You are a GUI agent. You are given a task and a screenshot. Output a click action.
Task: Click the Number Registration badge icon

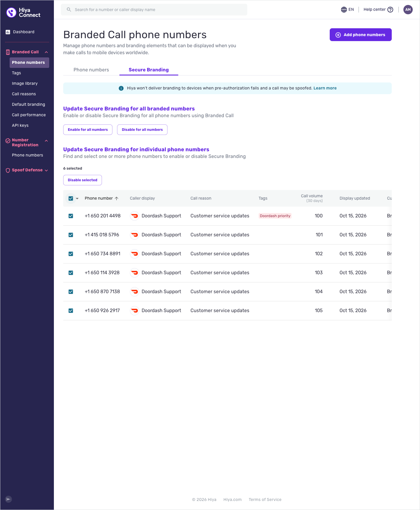8,141
